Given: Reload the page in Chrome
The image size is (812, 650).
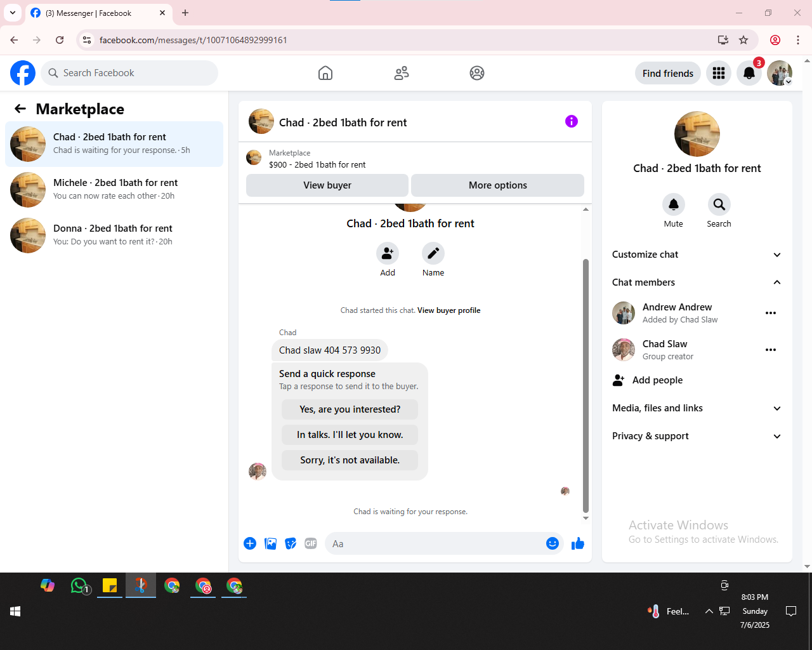Looking at the screenshot, I should (60, 40).
